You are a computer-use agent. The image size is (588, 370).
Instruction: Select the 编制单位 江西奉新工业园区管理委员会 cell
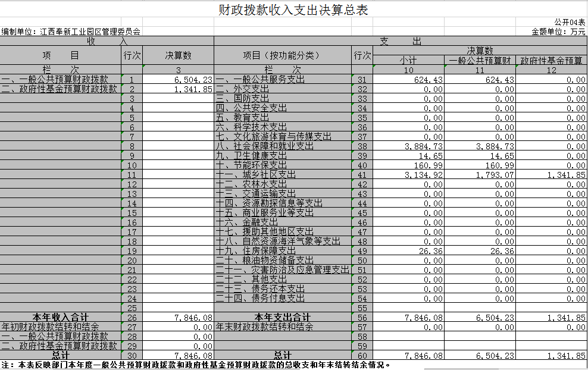(x=71, y=32)
